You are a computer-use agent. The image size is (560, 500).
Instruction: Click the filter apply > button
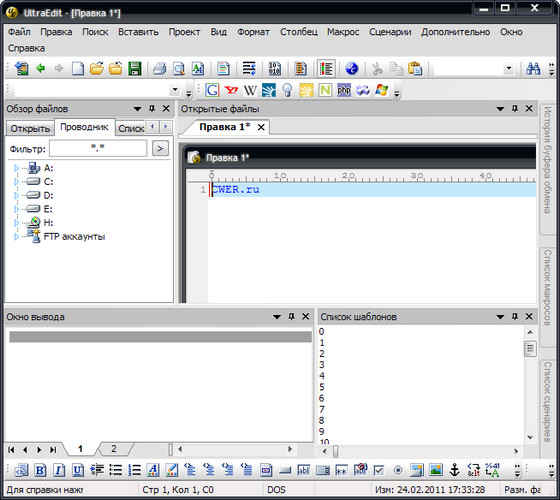coord(160,149)
